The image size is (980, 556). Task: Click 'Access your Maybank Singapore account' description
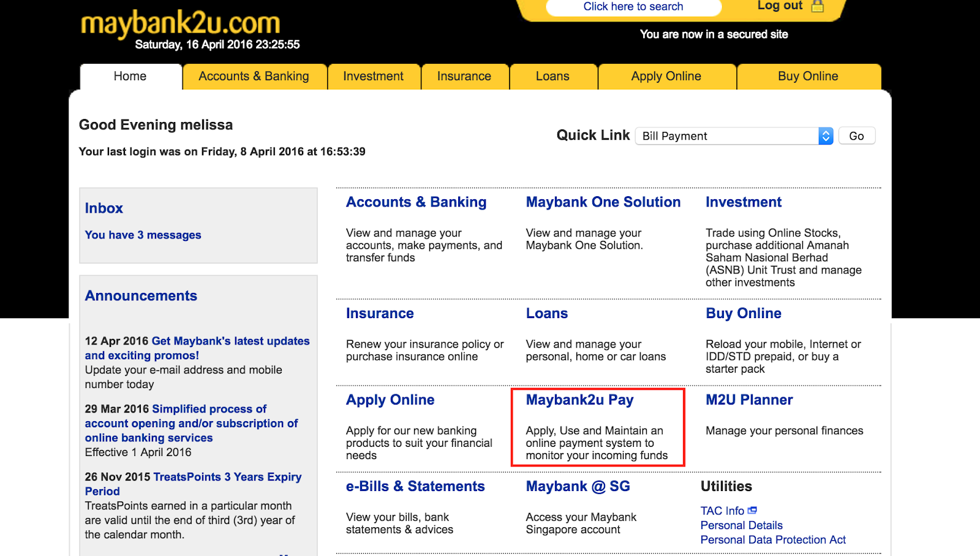581,524
